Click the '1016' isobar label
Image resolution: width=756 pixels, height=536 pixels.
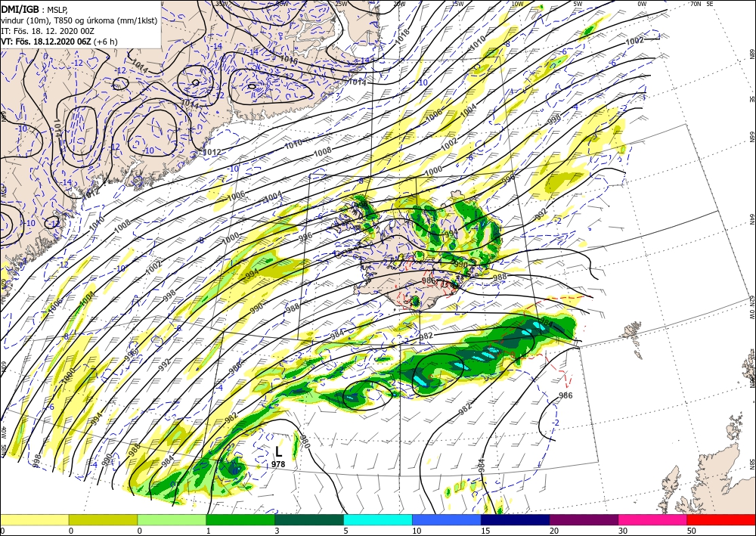point(288,60)
